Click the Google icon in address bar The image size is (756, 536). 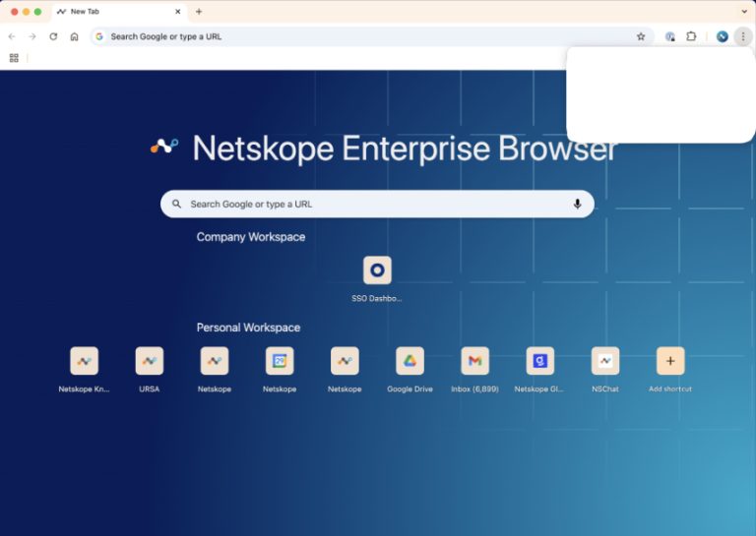tap(99, 36)
